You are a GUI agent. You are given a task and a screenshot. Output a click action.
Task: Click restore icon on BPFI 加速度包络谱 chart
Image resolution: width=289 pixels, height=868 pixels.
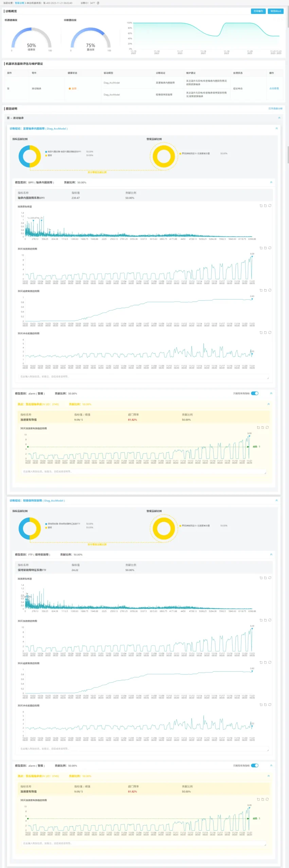pyautogui.click(x=270, y=206)
